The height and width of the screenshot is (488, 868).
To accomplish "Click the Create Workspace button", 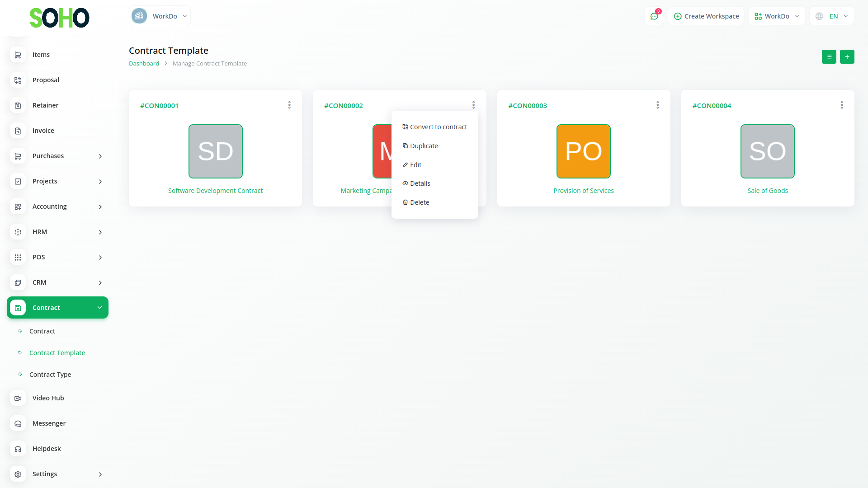I will coord(706,16).
